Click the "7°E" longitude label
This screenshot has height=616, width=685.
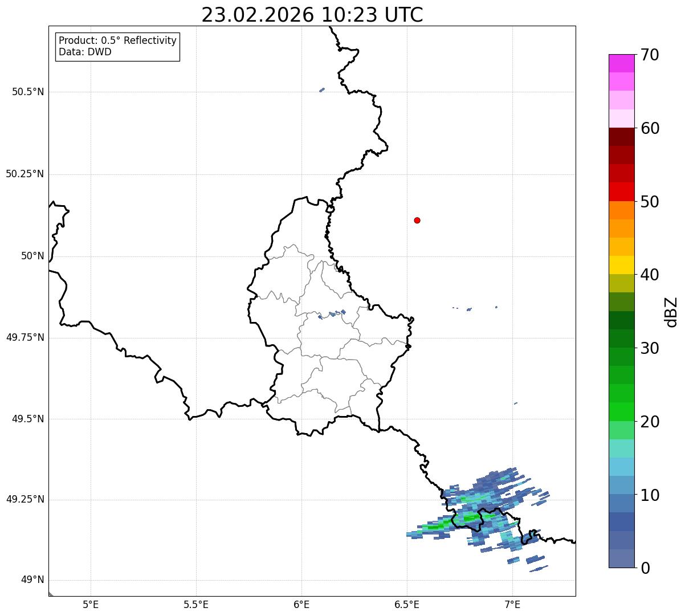coord(512,605)
